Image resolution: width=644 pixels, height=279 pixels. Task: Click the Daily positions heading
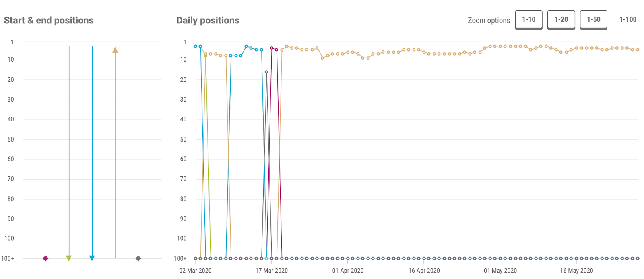tap(208, 21)
